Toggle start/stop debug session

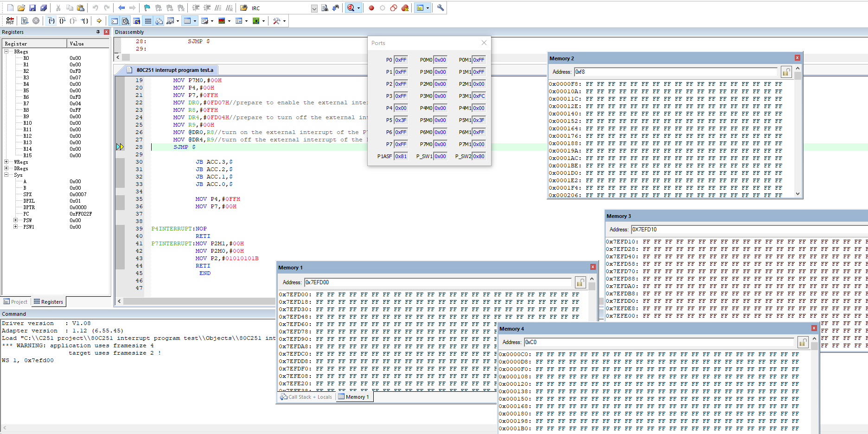(x=351, y=8)
